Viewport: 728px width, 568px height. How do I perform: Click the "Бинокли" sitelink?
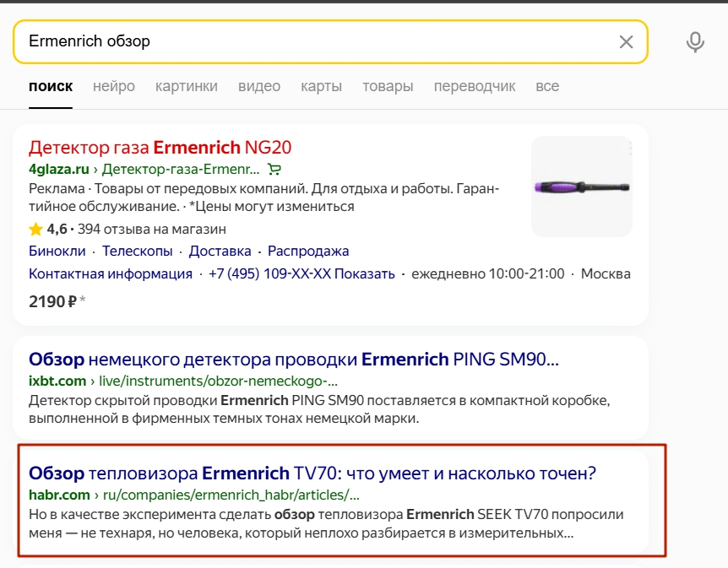point(57,251)
